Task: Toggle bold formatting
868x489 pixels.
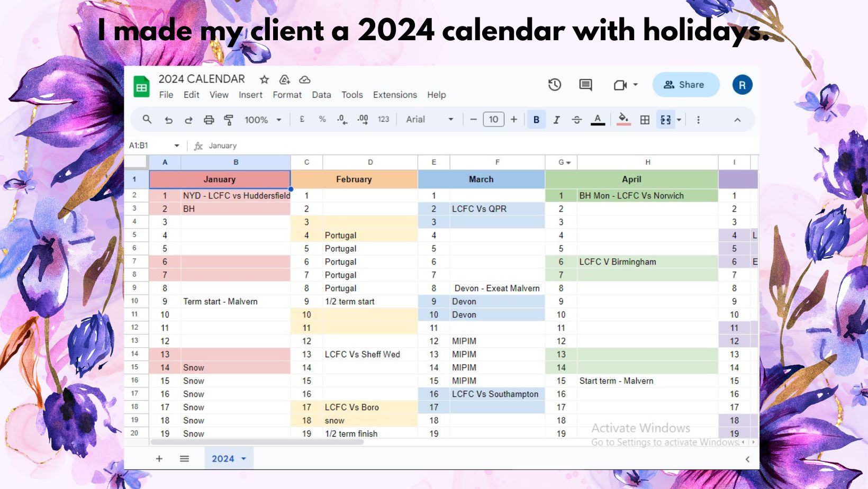Action: coord(536,120)
